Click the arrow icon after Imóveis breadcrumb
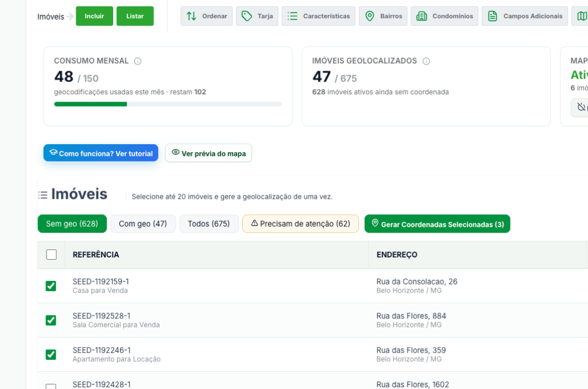Screen dimensions: 588x389 [70, 17]
